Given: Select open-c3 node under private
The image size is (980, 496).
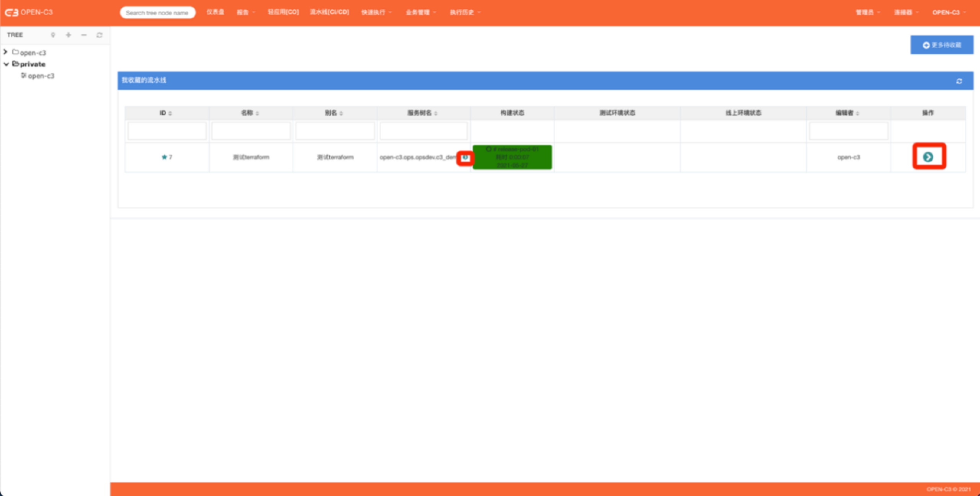Looking at the screenshot, I should coord(41,76).
